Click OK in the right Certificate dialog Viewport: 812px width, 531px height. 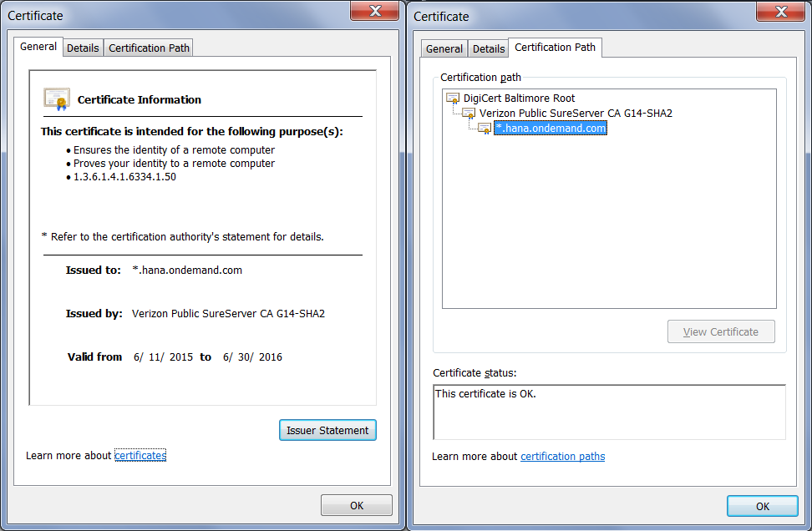[x=762, y=507]
